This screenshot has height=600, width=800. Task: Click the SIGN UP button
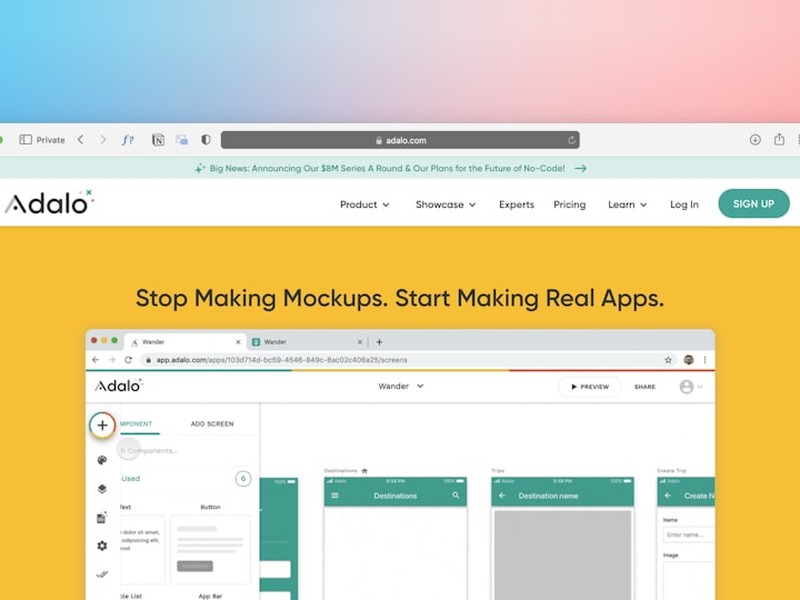(x=754, y=204)
